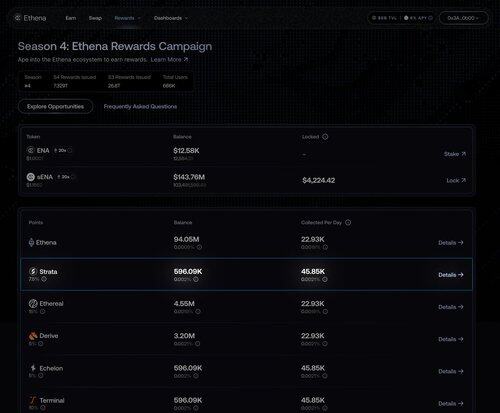This screenshot has height=413, width=500.
Task: Click the $12.58K ENA balance value
Action: pos(186,151)
